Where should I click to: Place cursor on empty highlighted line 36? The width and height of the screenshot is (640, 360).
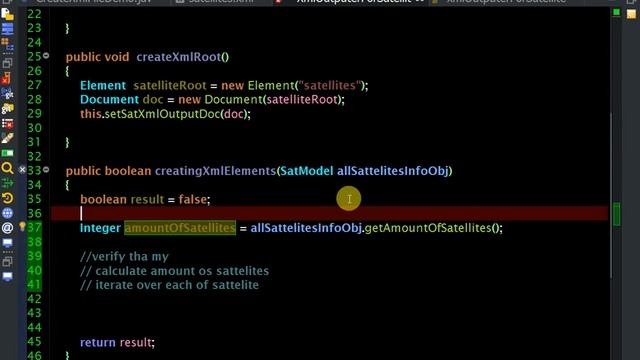(330, 213)
